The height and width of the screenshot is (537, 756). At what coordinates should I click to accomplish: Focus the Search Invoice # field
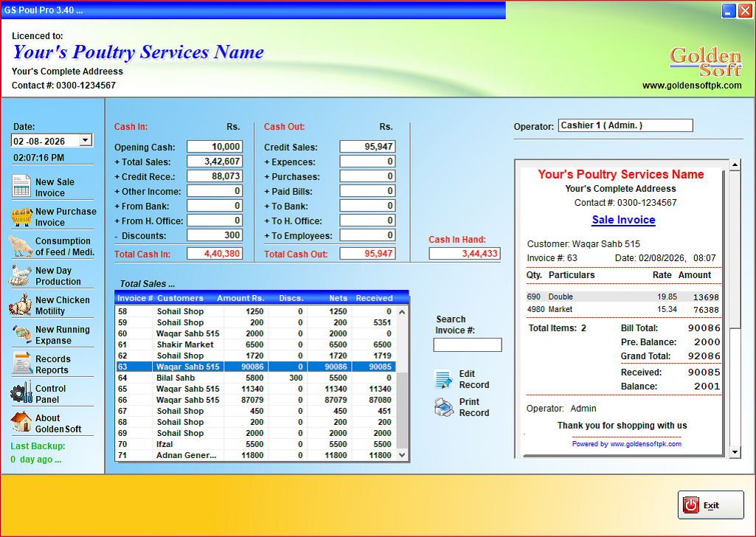467,344
